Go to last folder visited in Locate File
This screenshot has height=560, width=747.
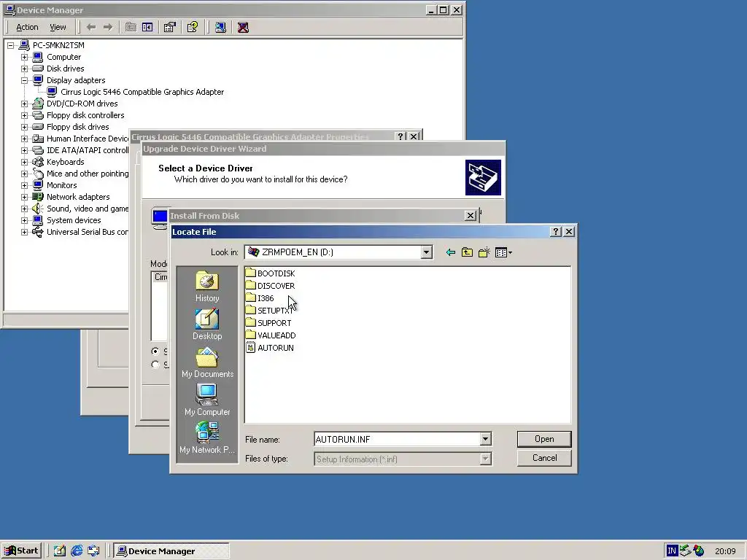(450, 252)
